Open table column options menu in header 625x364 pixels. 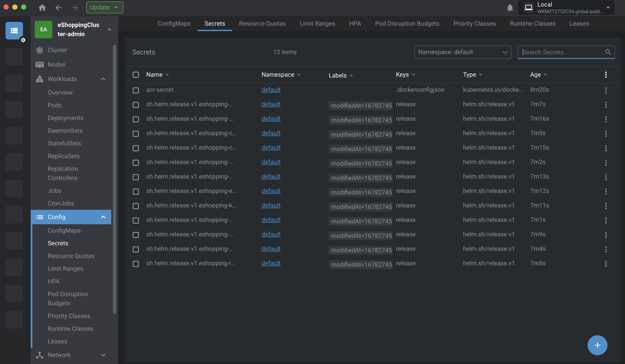click(606, 75)
